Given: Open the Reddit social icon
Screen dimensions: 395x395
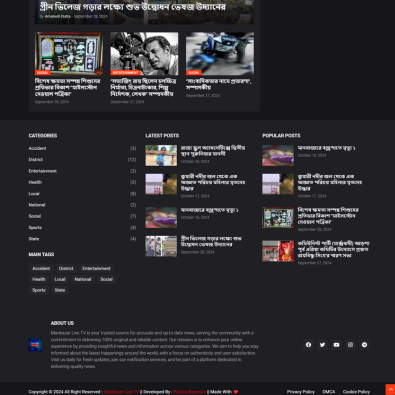Looking at the screenshot, I should point(364,345).
